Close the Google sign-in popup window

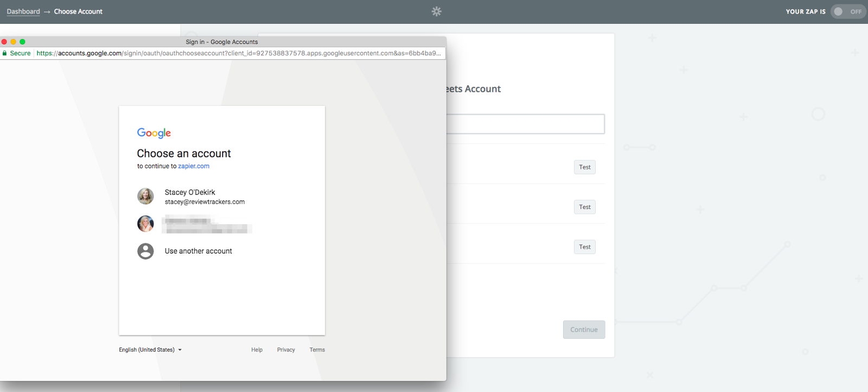point(4,42)
